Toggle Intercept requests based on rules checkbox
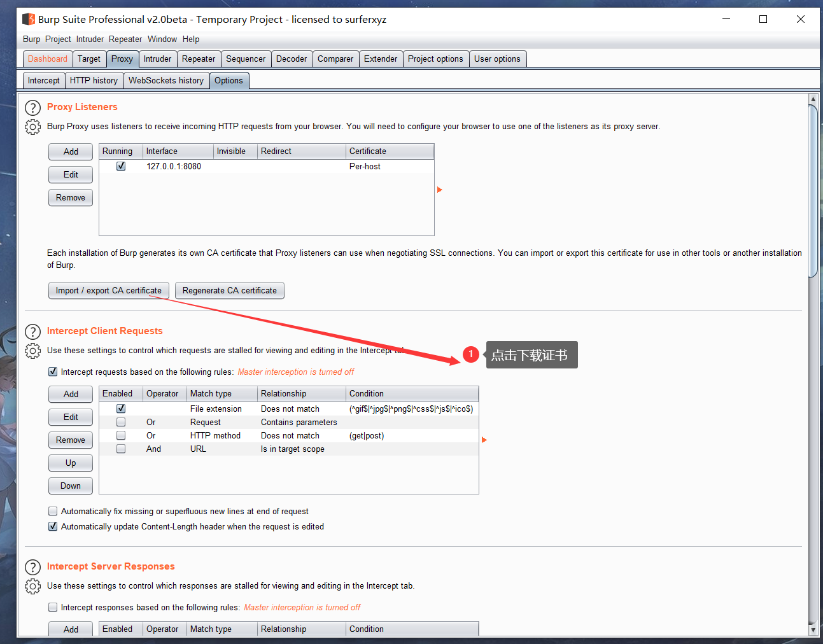The image size is (823, 644). click(53, 372)
